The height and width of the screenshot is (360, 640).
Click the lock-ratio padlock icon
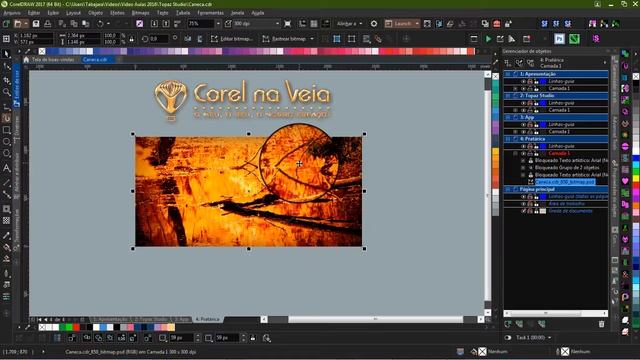point(131,39)
